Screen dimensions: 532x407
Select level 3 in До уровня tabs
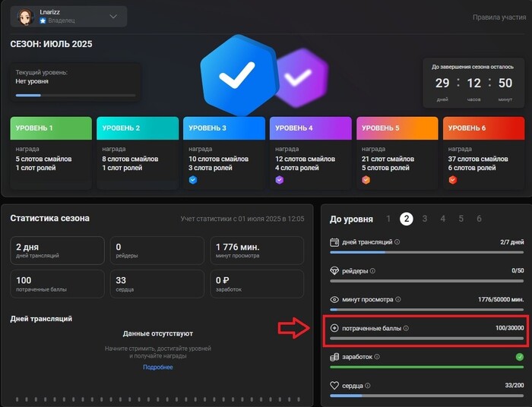coord(425,219)
